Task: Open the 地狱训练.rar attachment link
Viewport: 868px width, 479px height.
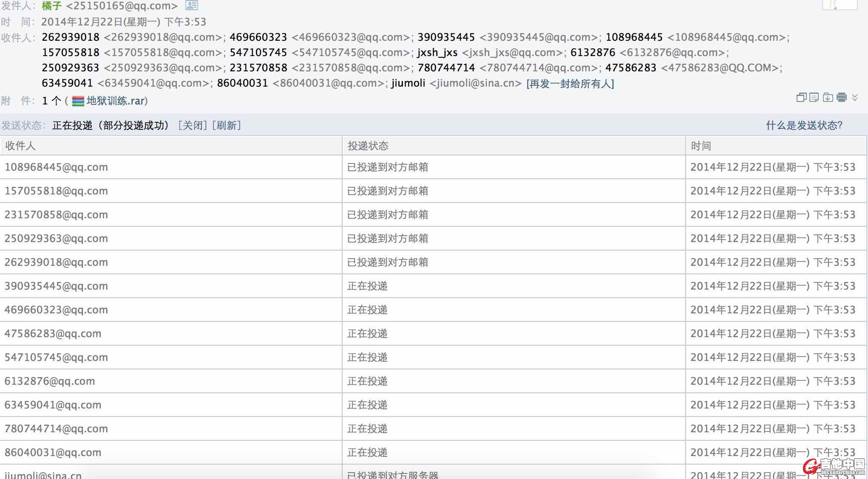Action: (116, 101)
